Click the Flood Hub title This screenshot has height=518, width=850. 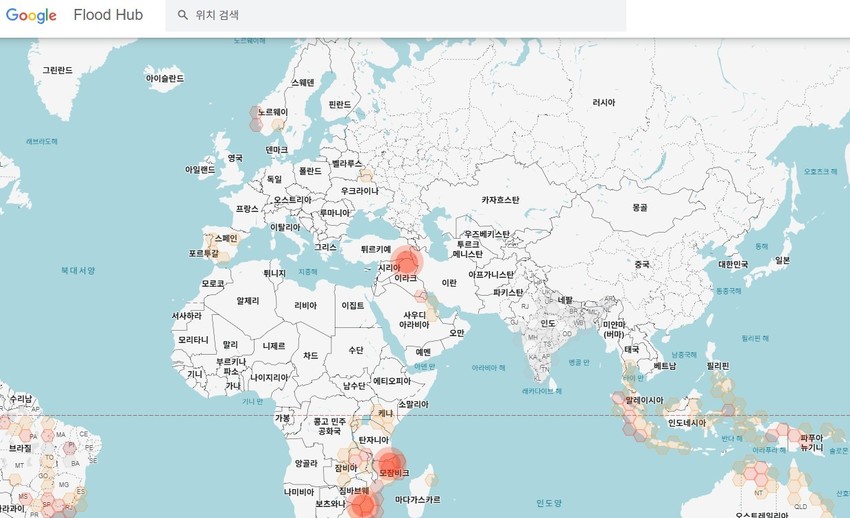click(x=108, y=16)
